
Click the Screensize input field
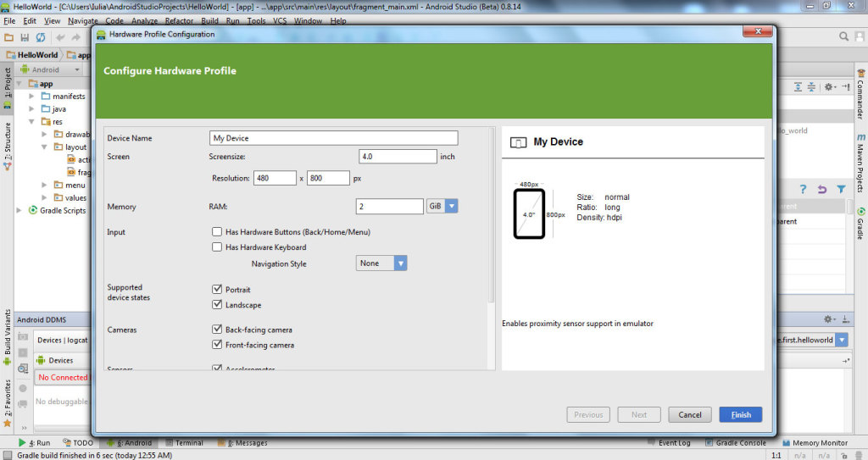point(398,157)
